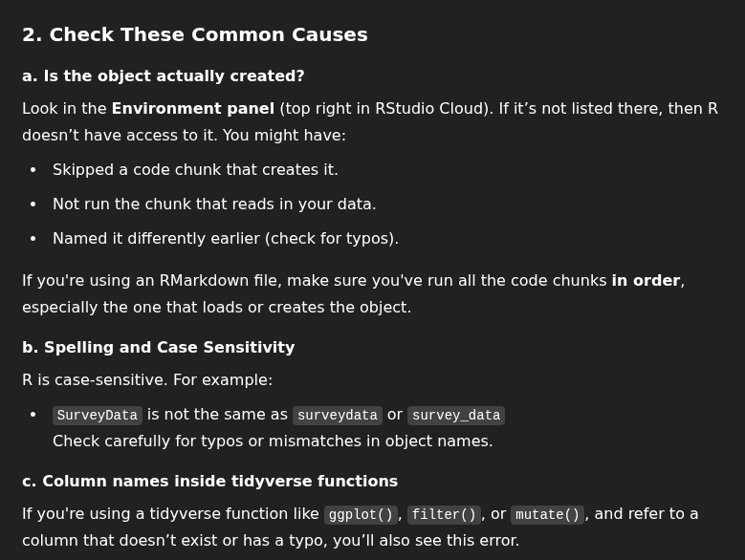Screen dimensions: 745x560
Task: Click the "survey_data" inline code
Action: 456,415
